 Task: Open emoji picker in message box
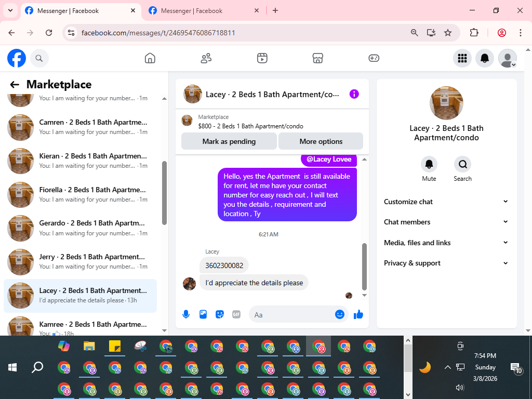pos(340,314)
